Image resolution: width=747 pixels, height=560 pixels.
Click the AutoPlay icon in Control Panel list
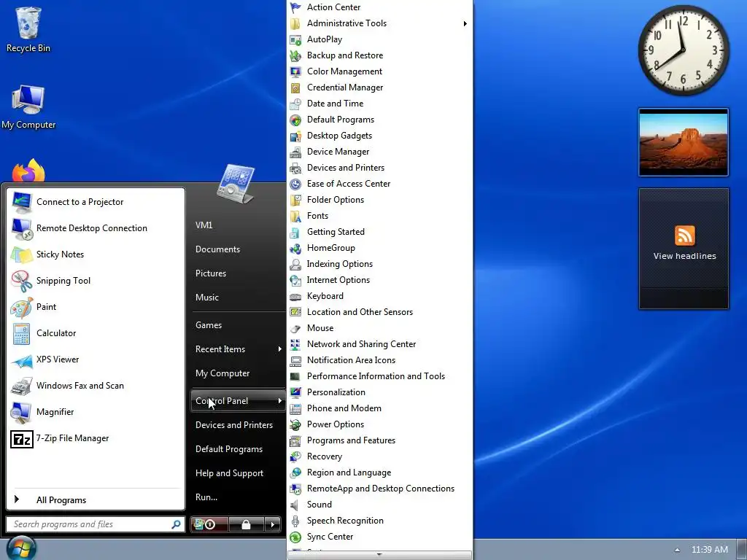[x=295, y=39]
